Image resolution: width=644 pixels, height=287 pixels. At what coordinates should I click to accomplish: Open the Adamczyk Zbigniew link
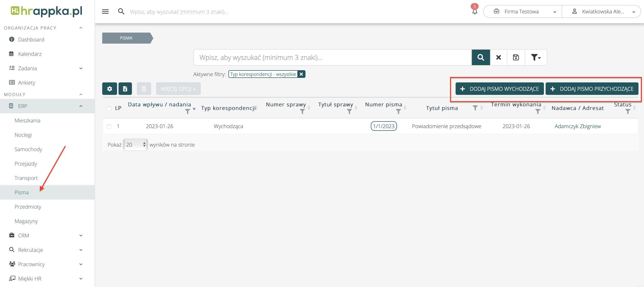coord(577,126)
